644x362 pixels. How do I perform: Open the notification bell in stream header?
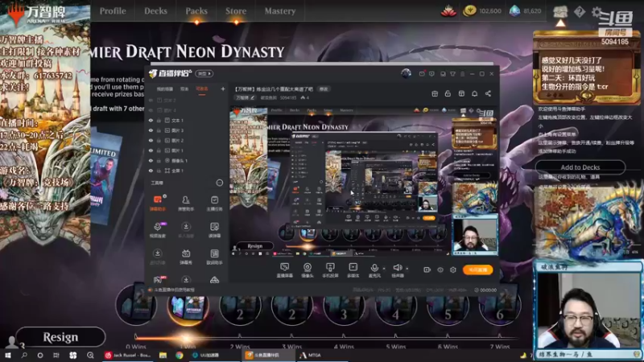[x=474, y=93]
